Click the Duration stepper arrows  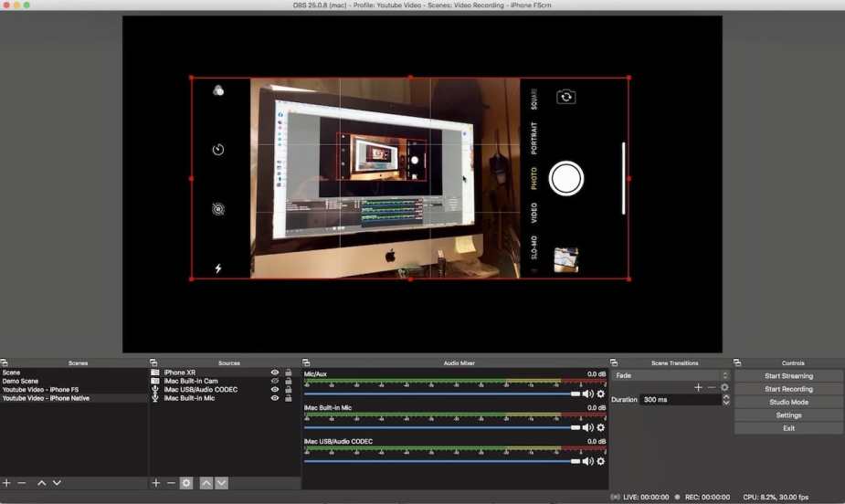[x=725, y=400]
